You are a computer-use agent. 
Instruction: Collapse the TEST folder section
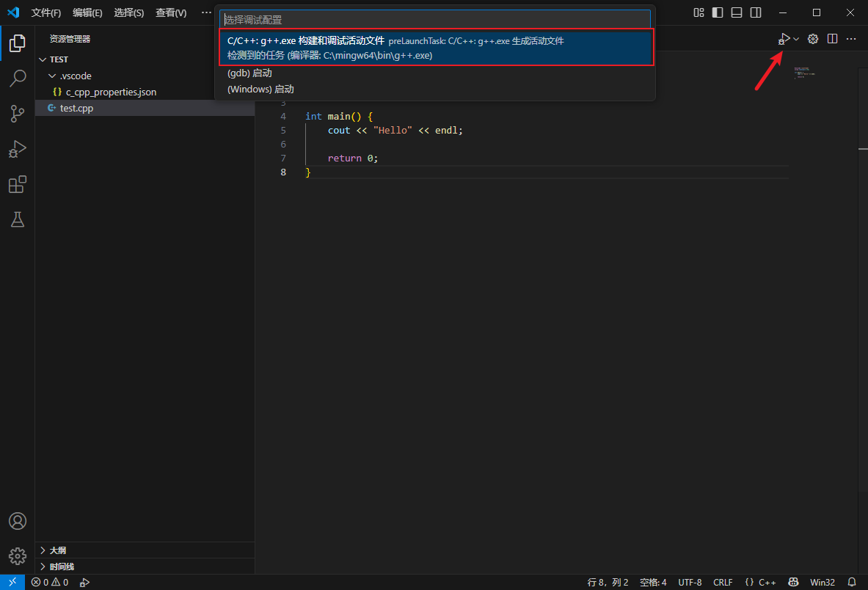point(145,59)
